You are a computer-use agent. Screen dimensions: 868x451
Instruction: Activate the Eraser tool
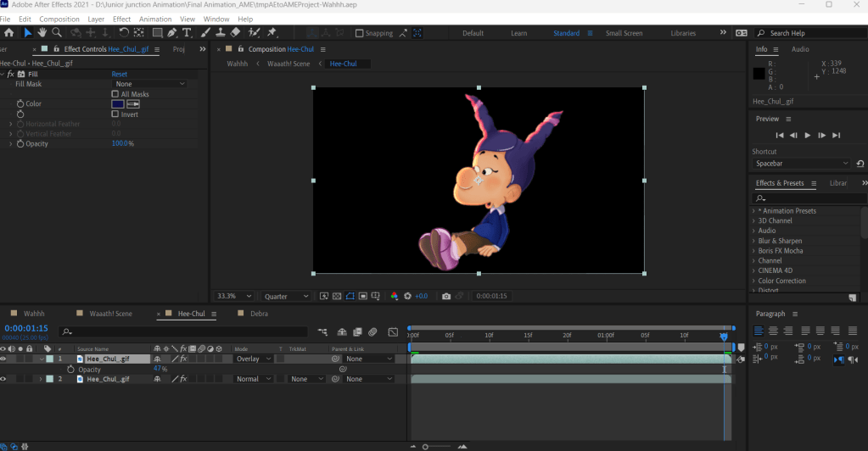(236, 33)
